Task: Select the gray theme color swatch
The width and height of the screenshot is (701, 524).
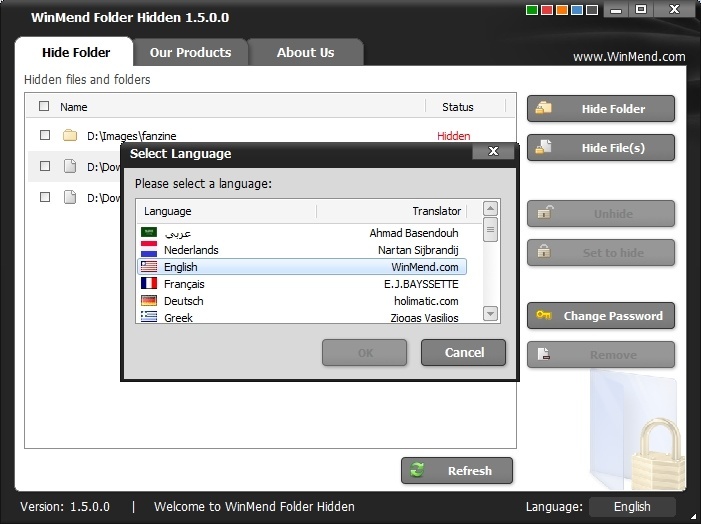Action: tap(592, 10)
